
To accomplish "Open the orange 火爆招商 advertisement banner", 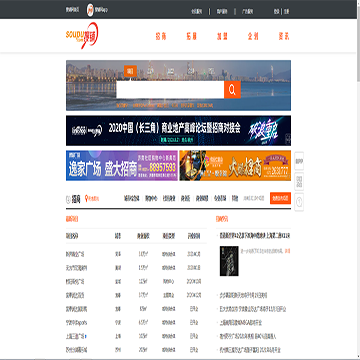I will pos(235,166).
